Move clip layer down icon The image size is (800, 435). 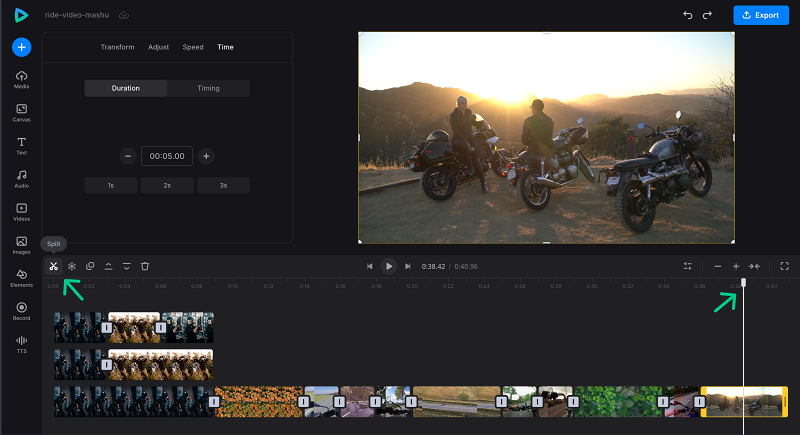coord(127,266)
